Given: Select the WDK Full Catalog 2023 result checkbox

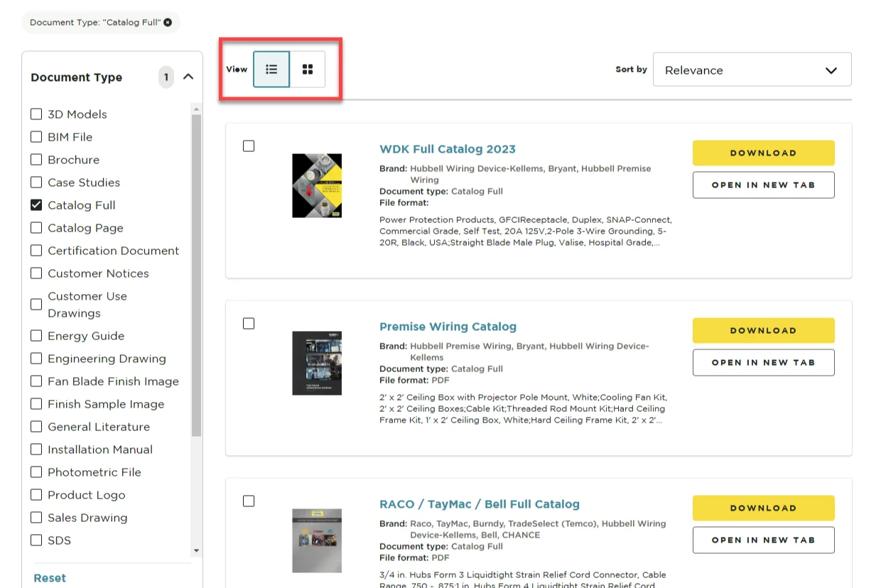Looking at the screenshot, I should 249,146.
